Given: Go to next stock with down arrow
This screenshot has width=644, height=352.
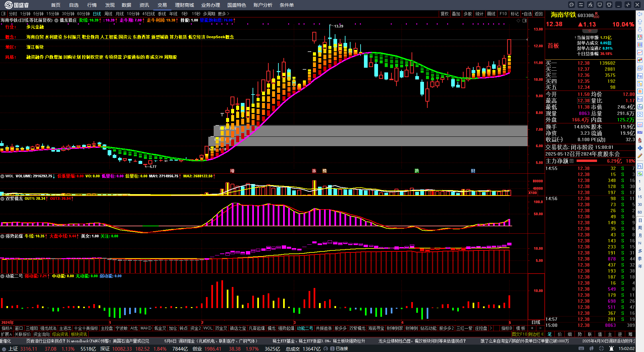Looking at the screenshot, I should [x=640, y=30].
